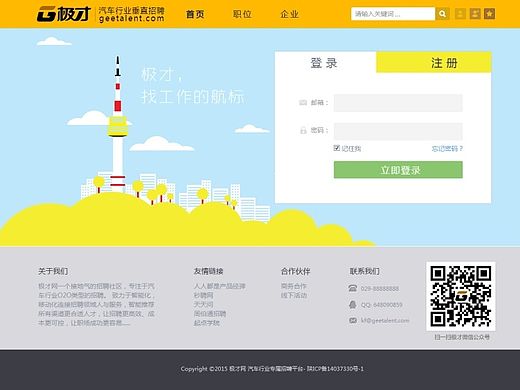
Task: Switch to the 注册 tab
Action: (x=434, y=62)
